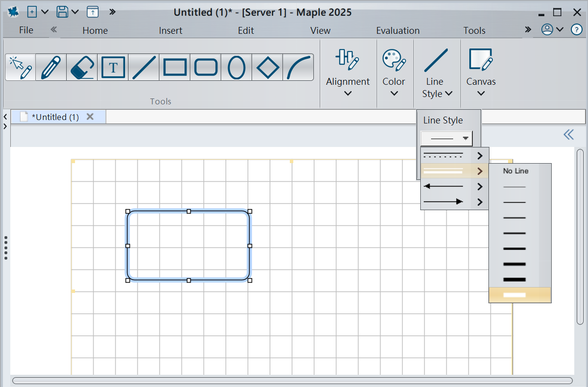The image size is (588, 387).
Task: Open the start arrow style submenu
Action: coord(455,186)
